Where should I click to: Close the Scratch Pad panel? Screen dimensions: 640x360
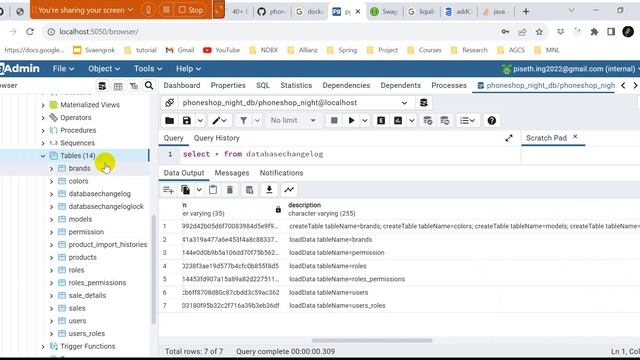pyautogui.click(x=575, y=137)
